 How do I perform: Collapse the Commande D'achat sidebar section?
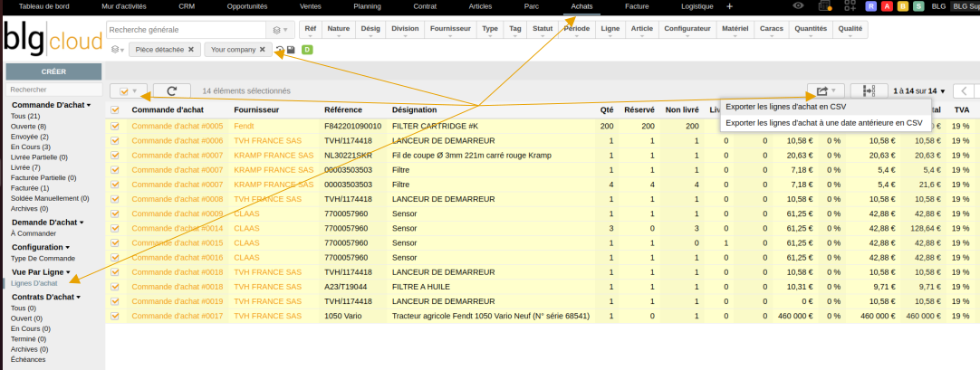click(52, 106)
